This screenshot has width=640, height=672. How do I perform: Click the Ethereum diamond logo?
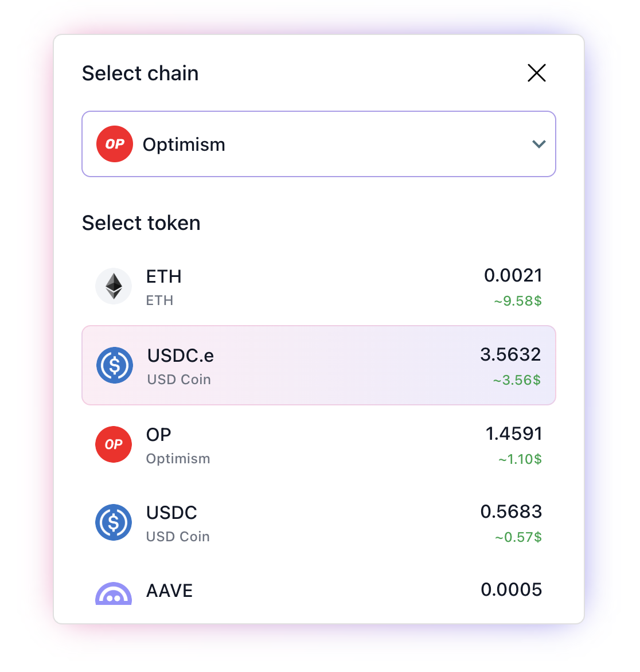coord(114,286)
